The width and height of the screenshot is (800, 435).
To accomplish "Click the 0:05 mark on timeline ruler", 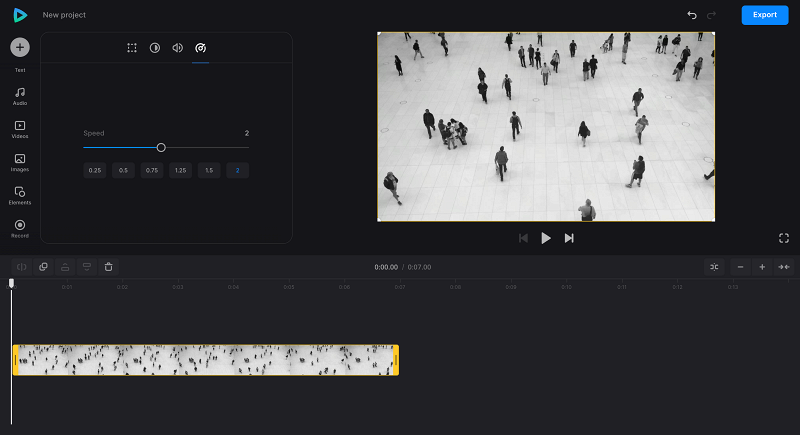I will pos(289,287).
